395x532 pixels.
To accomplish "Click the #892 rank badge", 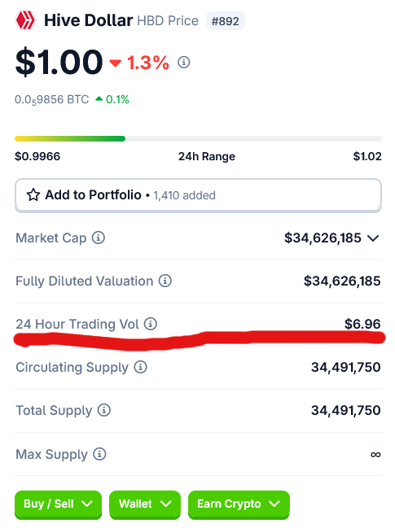I will coord(225,21).
